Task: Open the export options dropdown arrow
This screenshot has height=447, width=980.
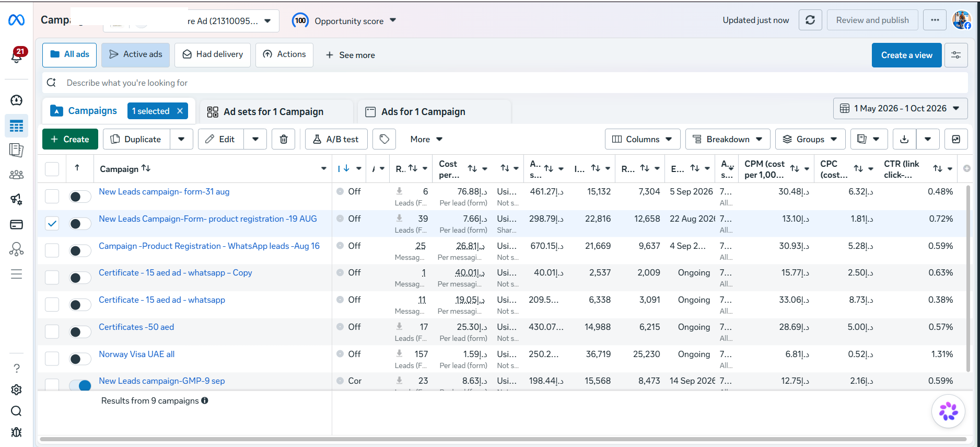Action: 928,139
